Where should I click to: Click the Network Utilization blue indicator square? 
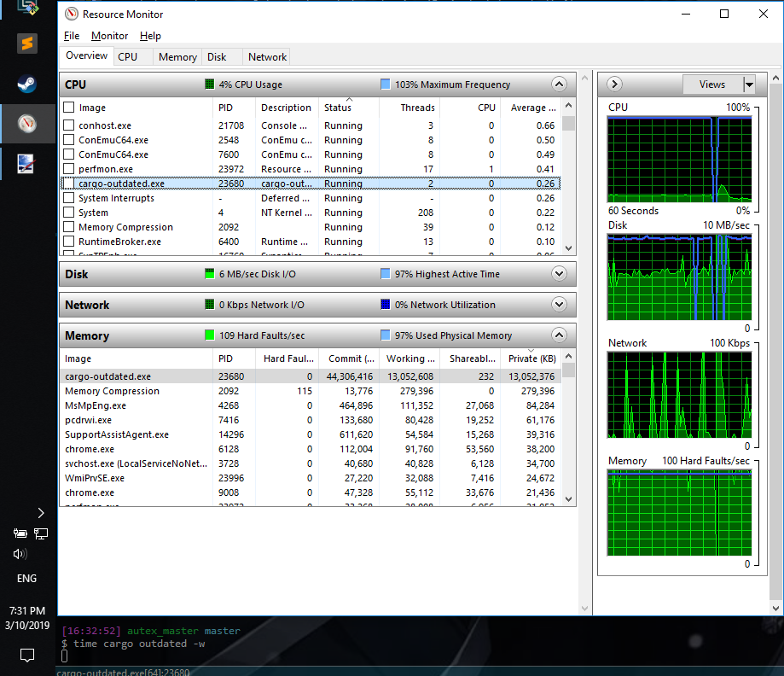coord(385,304)
